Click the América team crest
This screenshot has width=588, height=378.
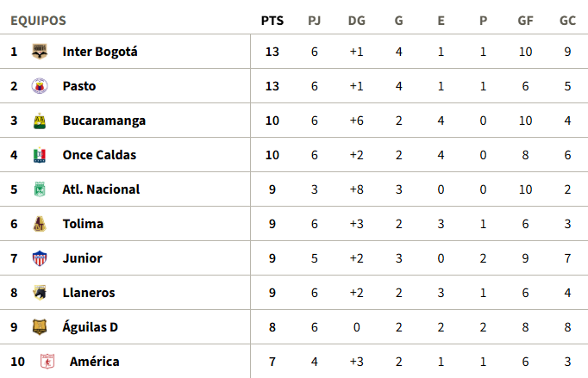[47, 362]
